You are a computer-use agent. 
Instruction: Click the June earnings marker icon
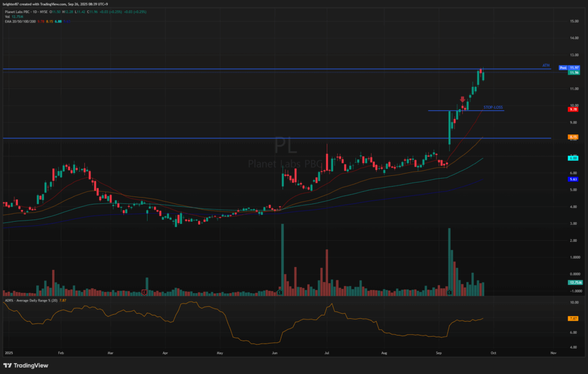(280, 292)
